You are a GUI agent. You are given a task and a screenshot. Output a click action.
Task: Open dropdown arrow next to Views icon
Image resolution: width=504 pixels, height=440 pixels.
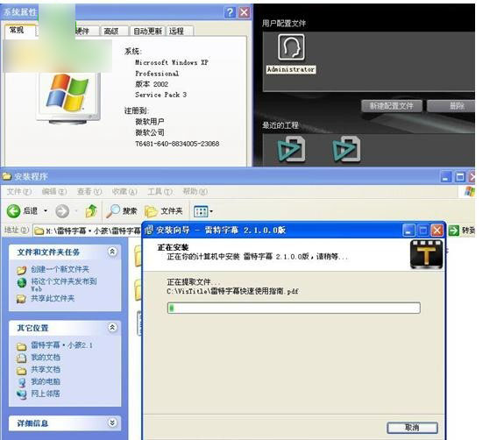[211, 211]
